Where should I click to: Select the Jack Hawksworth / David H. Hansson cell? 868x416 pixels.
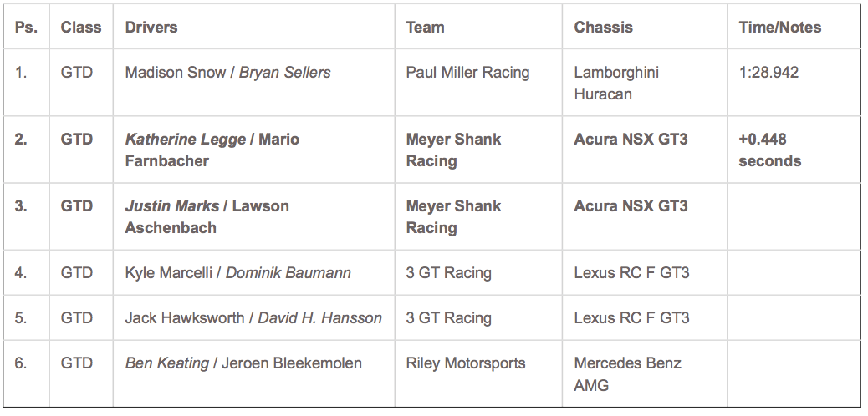click(x=253, y=318)
